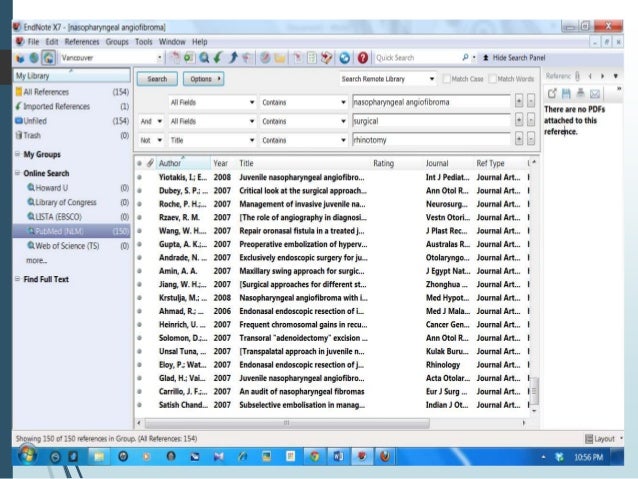This screenshot has height=479, width=638.
Task: Toggle read status dot for Roche row
Action: (x=140, y=204)
